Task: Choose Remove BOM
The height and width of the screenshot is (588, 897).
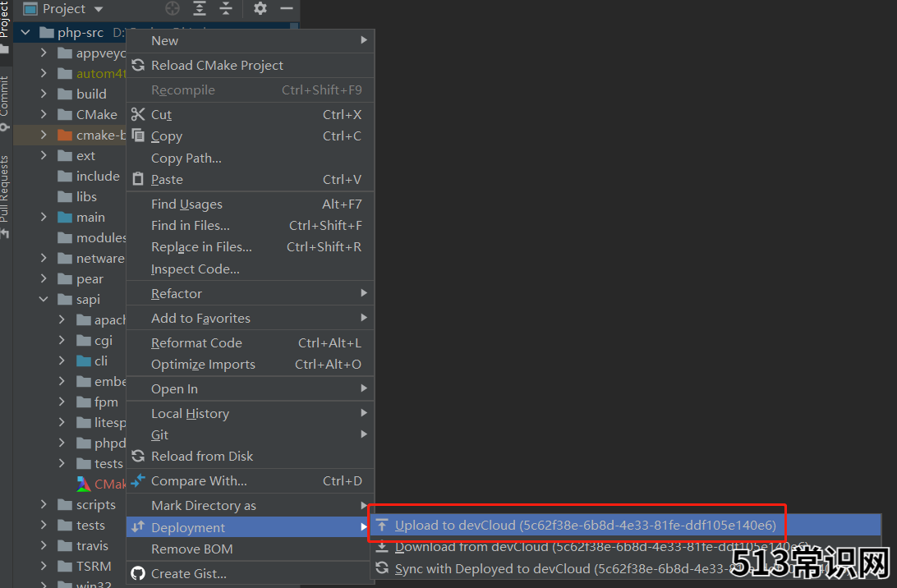Action: pos(250,549)
